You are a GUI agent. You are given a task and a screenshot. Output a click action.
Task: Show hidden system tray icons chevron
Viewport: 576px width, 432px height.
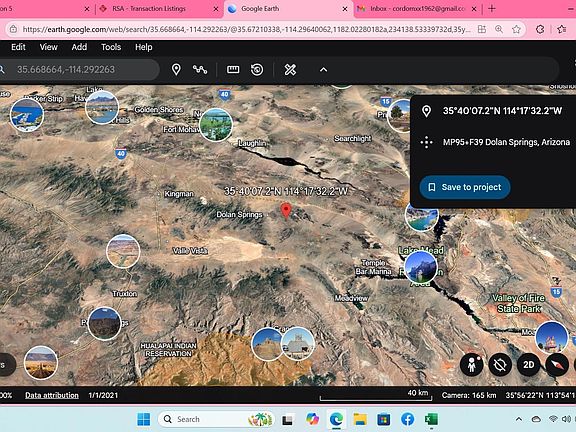519,419
